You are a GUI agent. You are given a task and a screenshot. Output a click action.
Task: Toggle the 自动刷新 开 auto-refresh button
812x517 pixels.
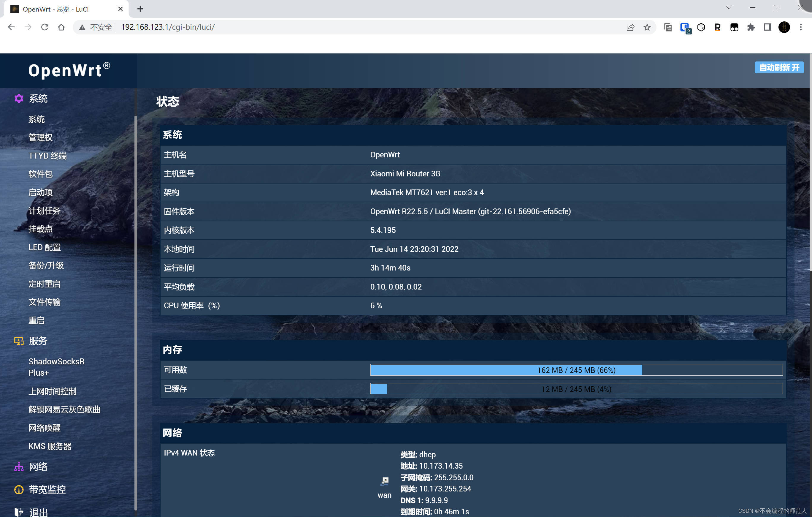click(x=779, y=67)
